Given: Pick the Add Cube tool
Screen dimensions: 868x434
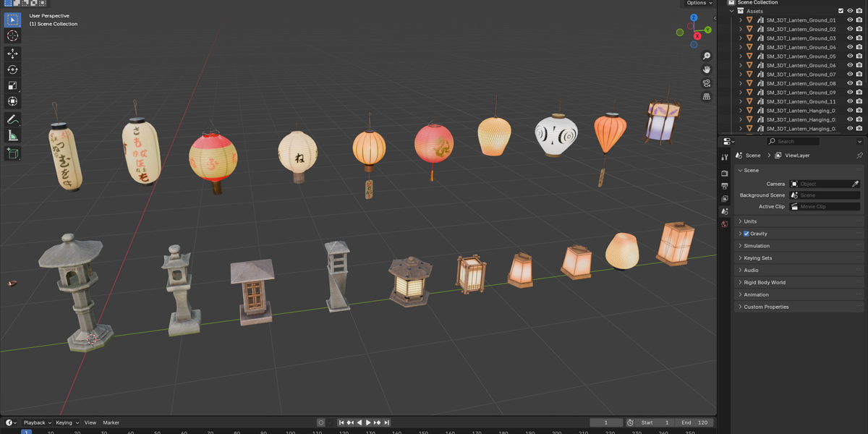Looking at the screenshot, I should (x=12, y=153).
